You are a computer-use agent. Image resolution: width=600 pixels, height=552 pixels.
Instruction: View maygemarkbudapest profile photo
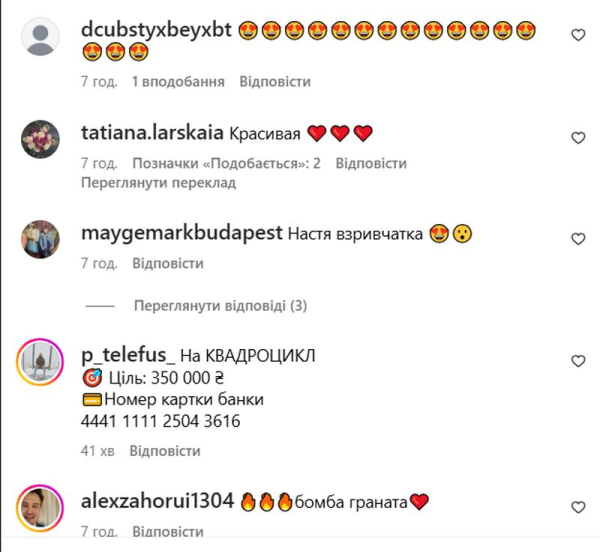40,239
